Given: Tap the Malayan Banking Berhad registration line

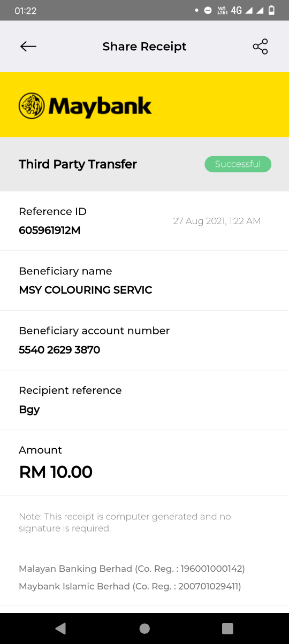Looking at the screenshot, I should (x=132, y=569).
